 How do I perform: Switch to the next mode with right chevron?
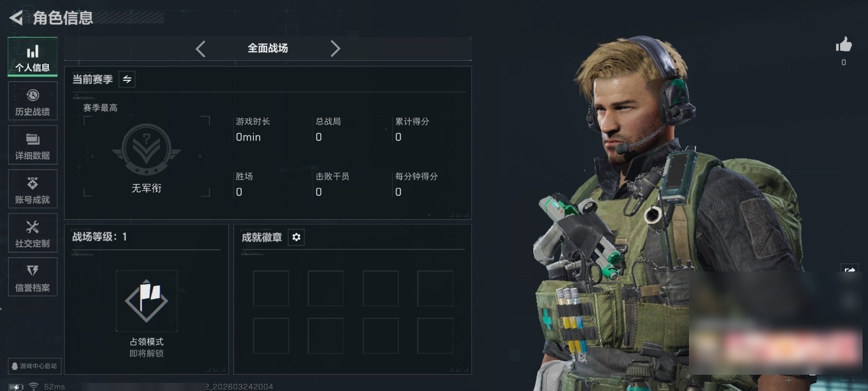(x=335, y=49)
